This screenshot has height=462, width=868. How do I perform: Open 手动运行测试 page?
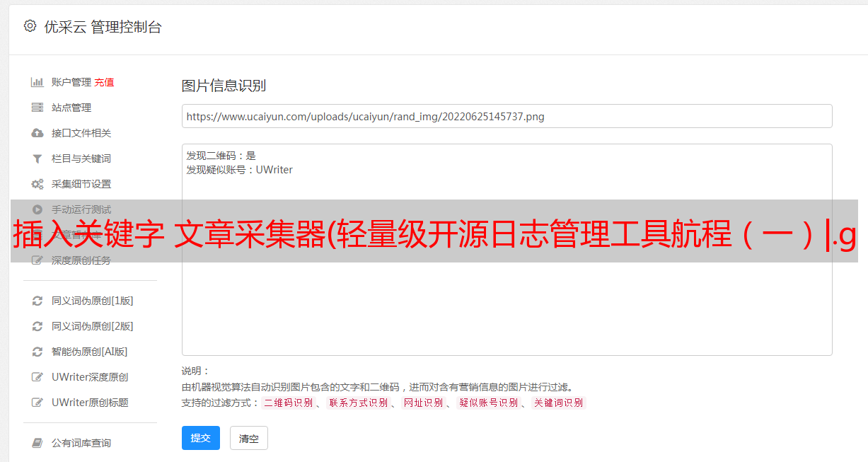coord(81,209)
